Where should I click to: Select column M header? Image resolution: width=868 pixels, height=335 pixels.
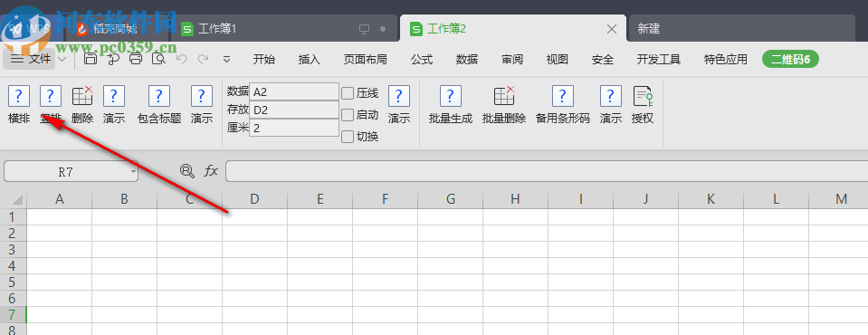click(838, 199)
